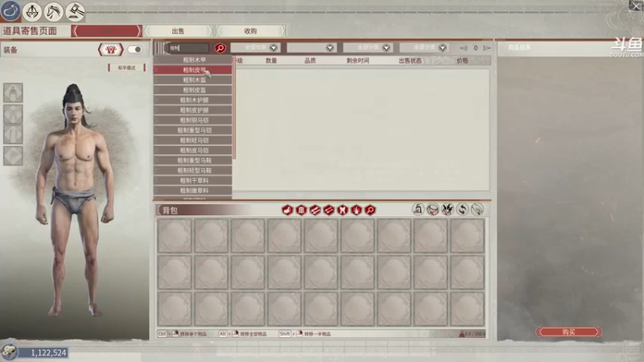This screenshot has width=644, height=362.
Task: Select 粗制重型马鞍 suggestion
Action: [192, 160]
